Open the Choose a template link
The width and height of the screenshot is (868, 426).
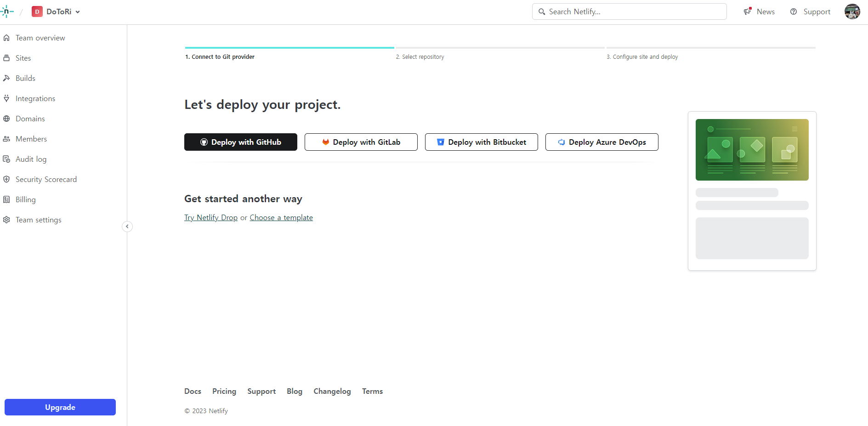[281, 217]
